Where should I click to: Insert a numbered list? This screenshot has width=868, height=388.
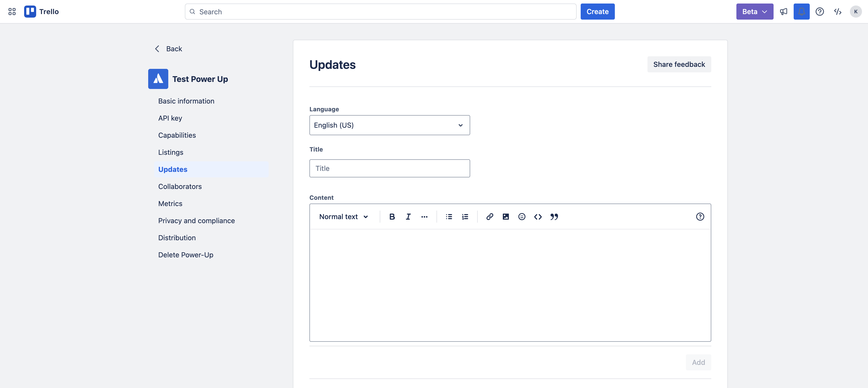465,217
